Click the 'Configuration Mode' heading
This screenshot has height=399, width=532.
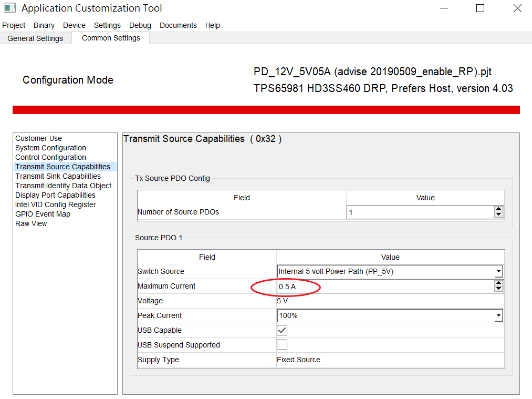point(68,80)
